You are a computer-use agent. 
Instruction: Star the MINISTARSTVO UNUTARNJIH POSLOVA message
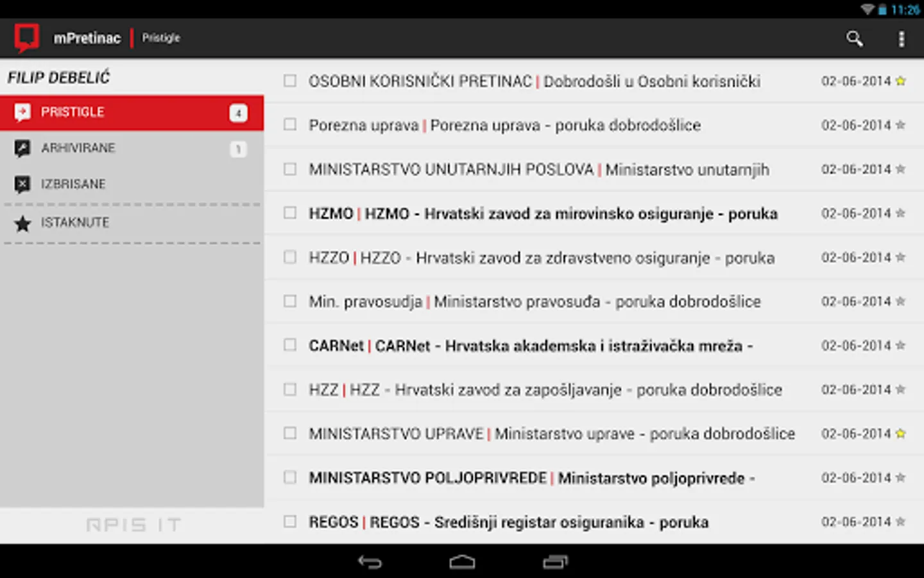pyautogui.click(x=900, y=169)
